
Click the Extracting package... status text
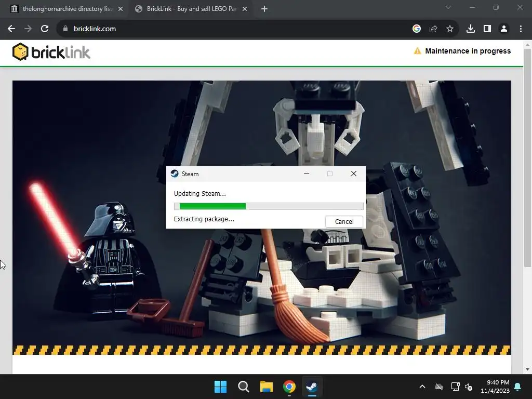click(x=204, y=219)
